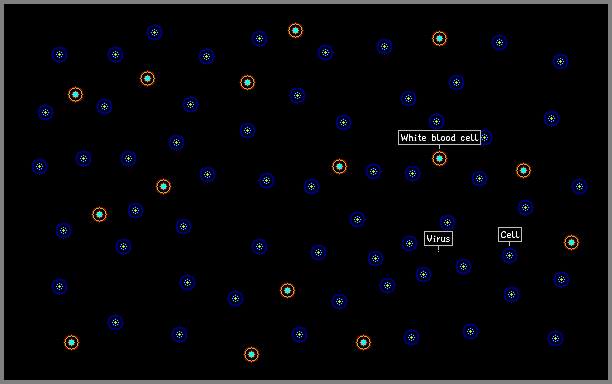Select the blue cell beneath the 'Cell' label
The width and height of the screenshot is (612, 384).
coord(509,256)
